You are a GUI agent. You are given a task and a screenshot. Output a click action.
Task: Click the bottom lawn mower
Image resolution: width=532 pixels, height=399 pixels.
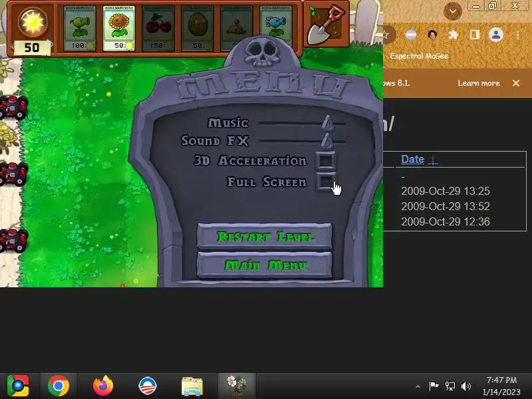(x=13, y=240)
